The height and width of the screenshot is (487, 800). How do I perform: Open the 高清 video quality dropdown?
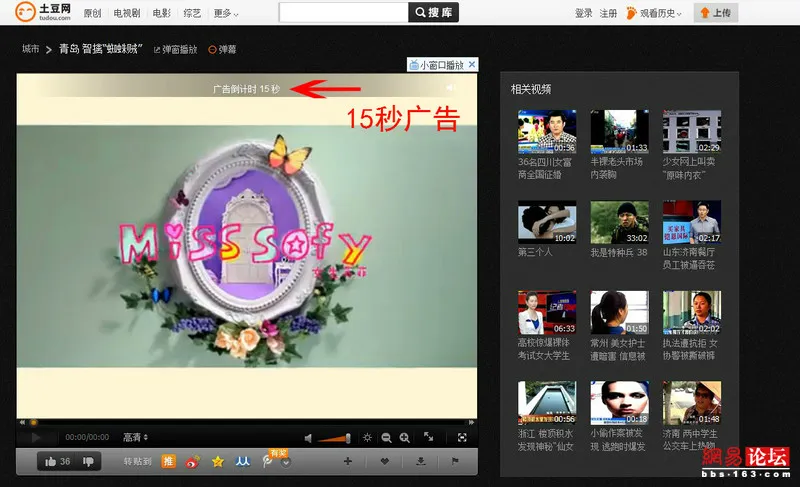pyautogui.click(x=135, y=437)
